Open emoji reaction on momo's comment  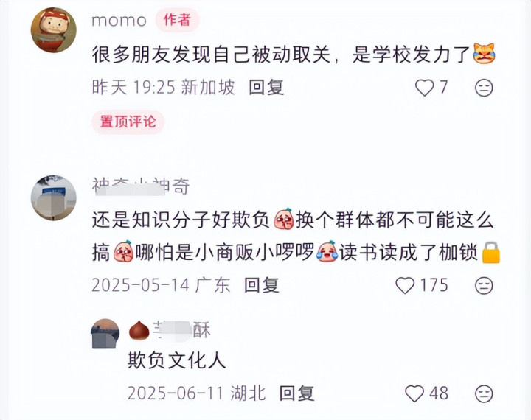(484, 88)
